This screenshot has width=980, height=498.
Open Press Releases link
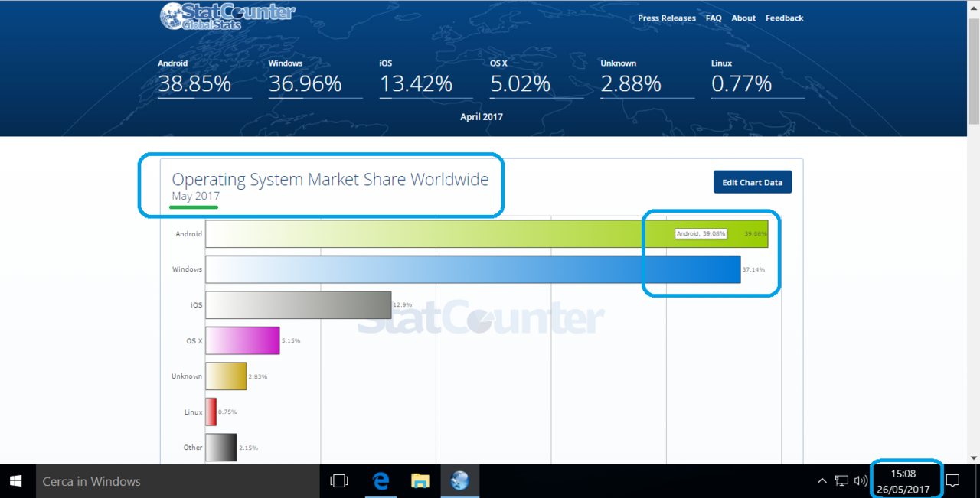coord(667,18)
